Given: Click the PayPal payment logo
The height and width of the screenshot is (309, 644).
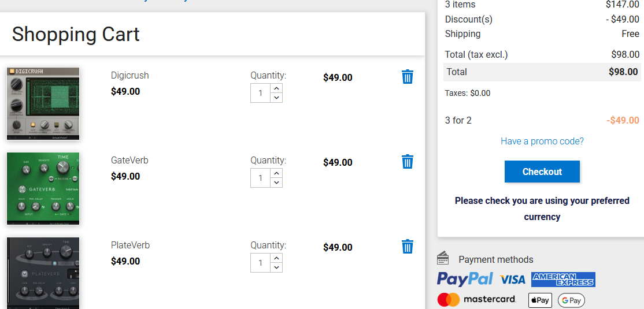Looking at the screenshot, I should [465, 280].
